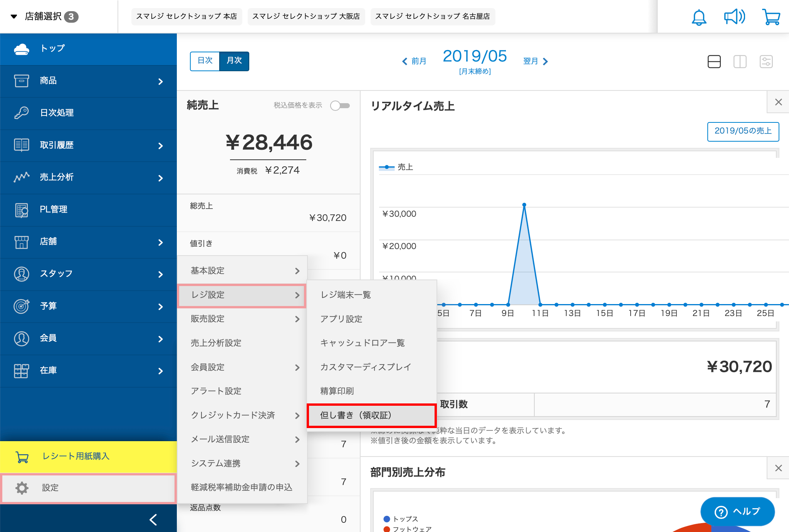Screen dimensions: 789x532
Task: Click the 2019/05の売上 button
Action: 743,131
